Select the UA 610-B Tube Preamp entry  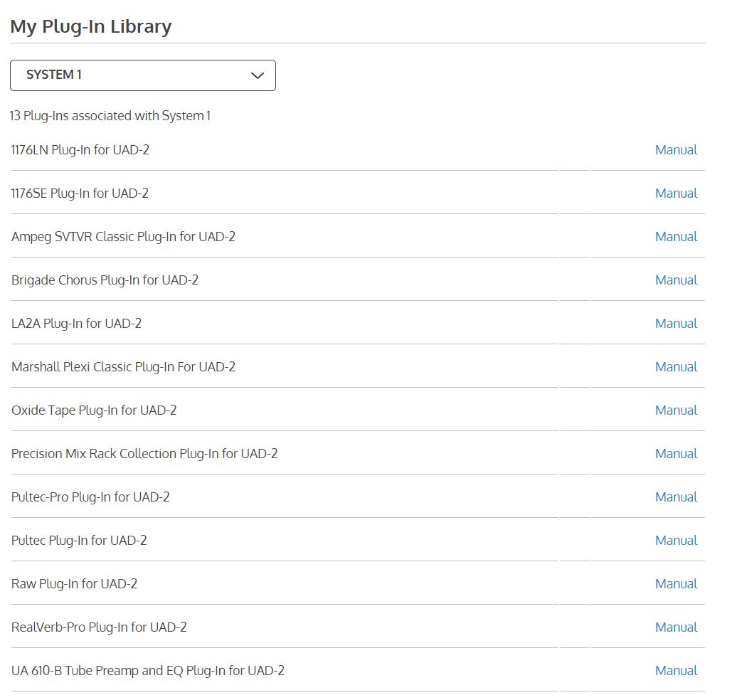(x=147, y=671)
